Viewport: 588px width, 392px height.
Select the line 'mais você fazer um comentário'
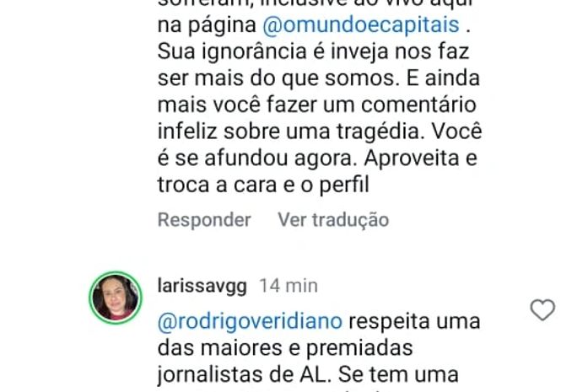point(317,105)
